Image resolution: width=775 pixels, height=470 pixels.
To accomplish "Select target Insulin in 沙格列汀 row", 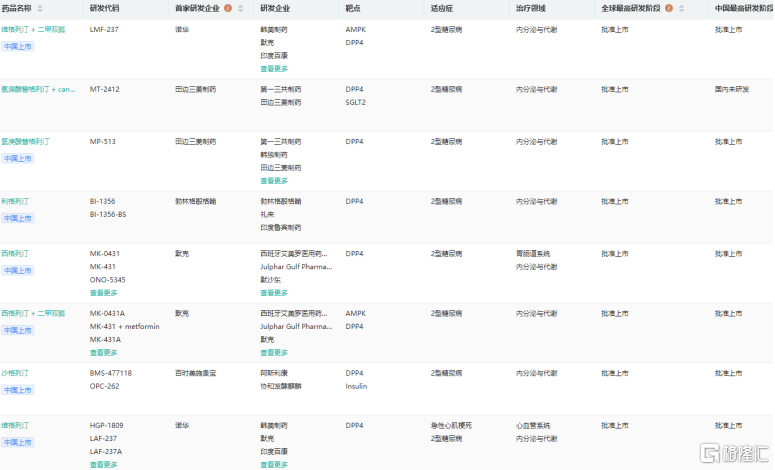I will pyautogui.click(x=356, y=386).
